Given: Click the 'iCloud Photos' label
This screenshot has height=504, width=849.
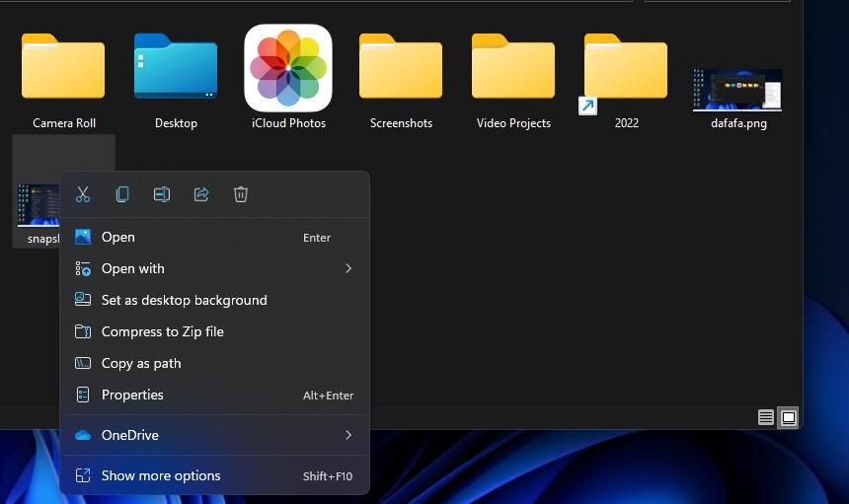Looking at the screenshot, I should pos(288,123).
